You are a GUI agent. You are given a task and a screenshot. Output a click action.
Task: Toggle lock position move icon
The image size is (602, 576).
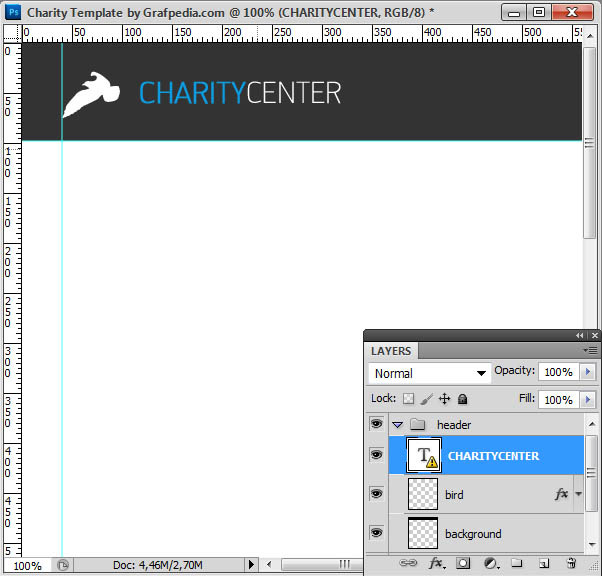pos(444,399)
